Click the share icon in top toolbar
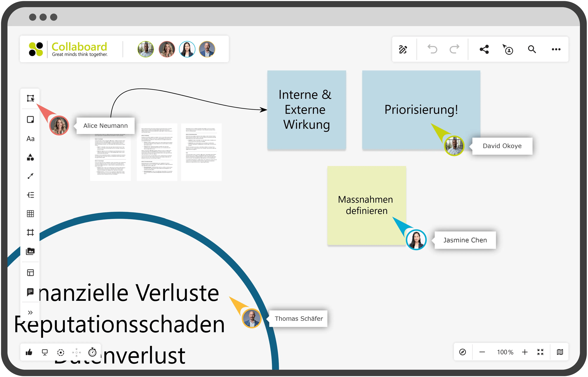Screen dimensions: 588x377 tap(484, 49)
